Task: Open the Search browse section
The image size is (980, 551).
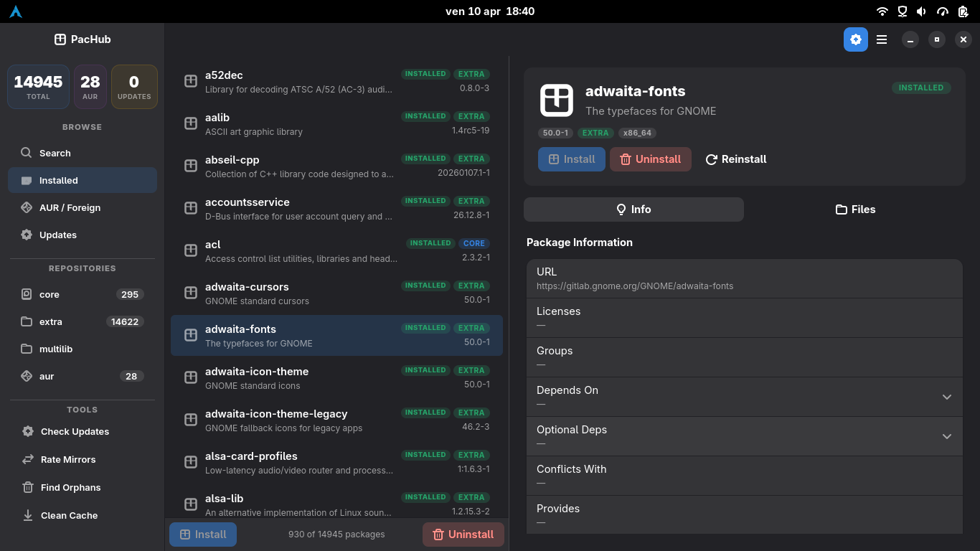Action: (x=83, y=153)
